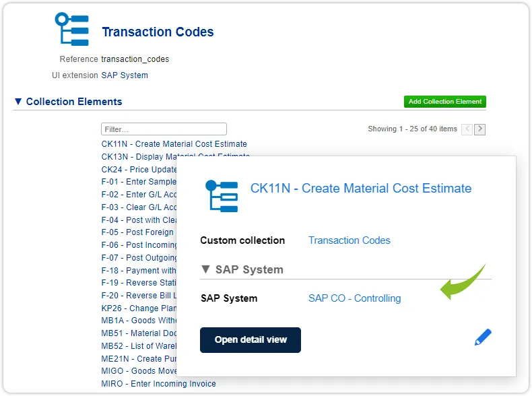Select F-18 - Payment with item

(139, 271)
